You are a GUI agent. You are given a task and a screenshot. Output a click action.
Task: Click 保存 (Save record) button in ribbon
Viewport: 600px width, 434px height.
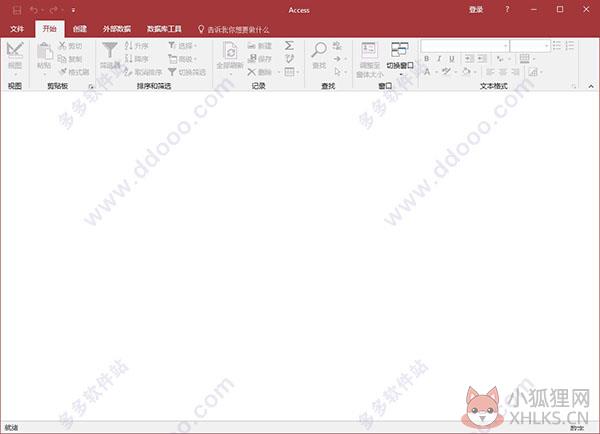tap(259, 59)
